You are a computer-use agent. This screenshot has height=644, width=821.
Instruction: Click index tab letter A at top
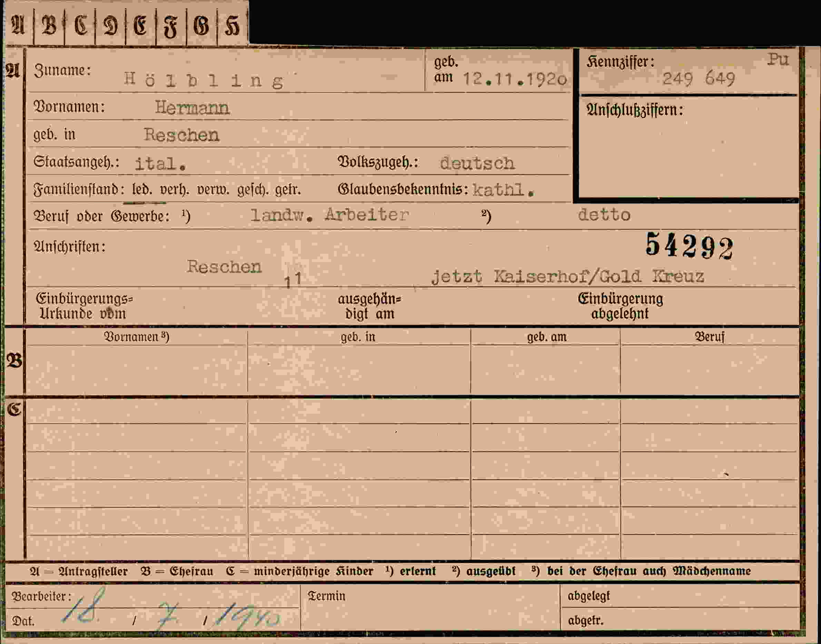[18, 25]
